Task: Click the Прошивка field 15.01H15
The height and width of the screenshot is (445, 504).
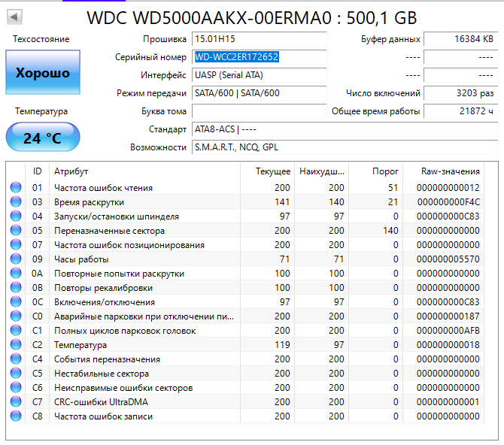Action: 259,39
